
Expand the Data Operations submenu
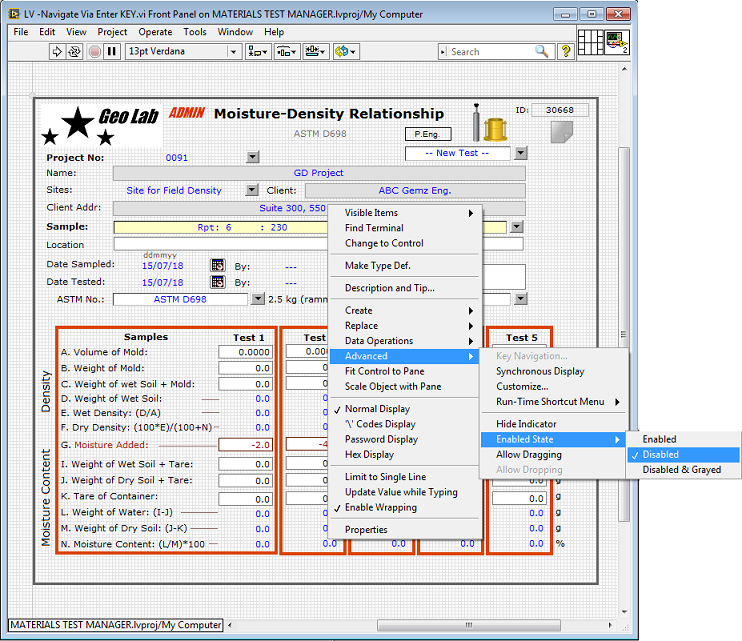pos(405,341)
